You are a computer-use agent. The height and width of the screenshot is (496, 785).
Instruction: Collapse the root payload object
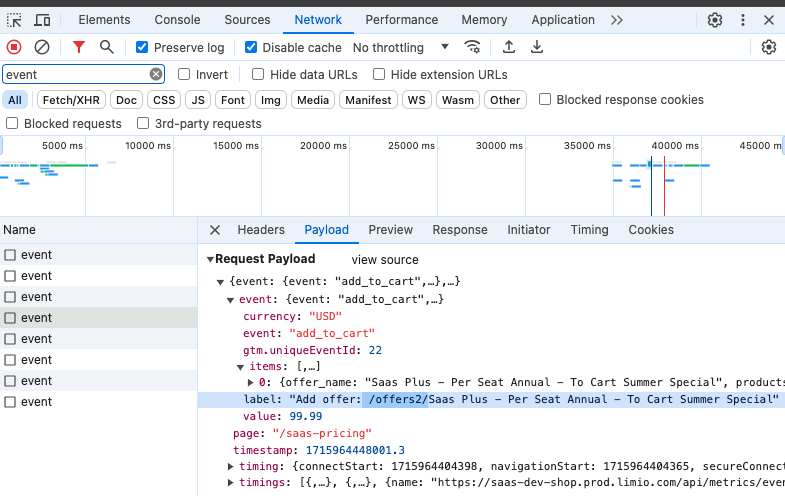click(220, 282)
